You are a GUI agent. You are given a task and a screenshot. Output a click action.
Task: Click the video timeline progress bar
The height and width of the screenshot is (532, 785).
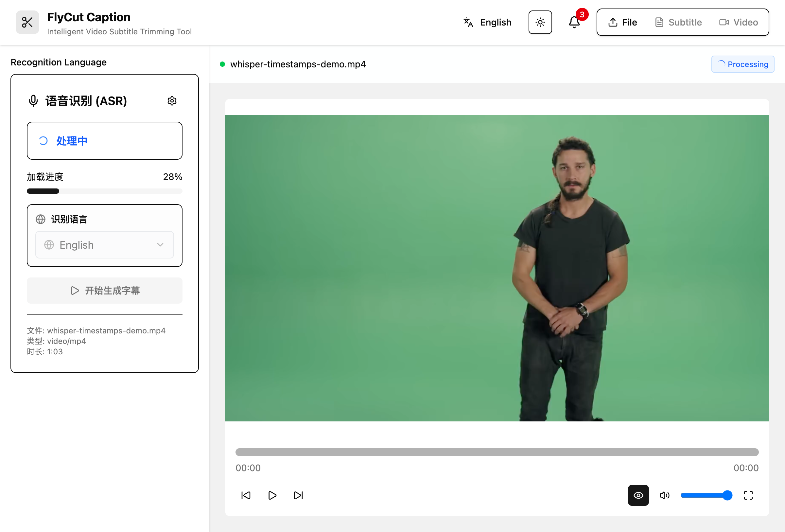tap(497, 452)
